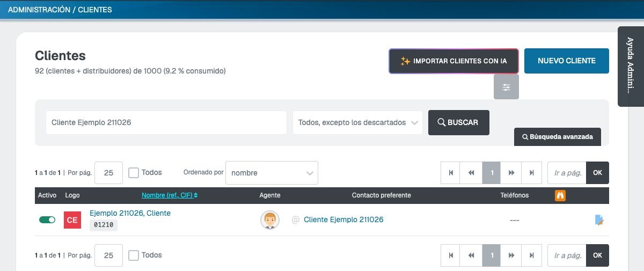Click the bottom 'Por pág.' 25 field
This screenshot has height=271, width=644.
point(108,255)
